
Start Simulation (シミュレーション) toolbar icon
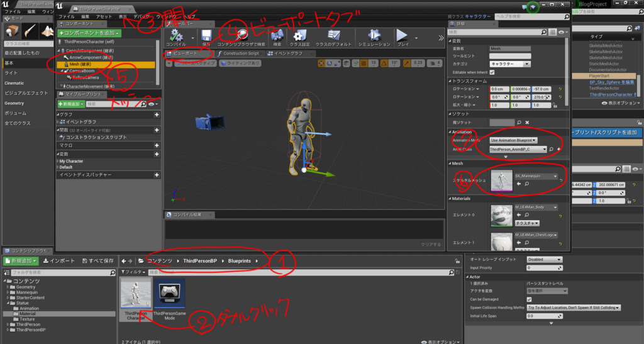(x=374, y=35)
